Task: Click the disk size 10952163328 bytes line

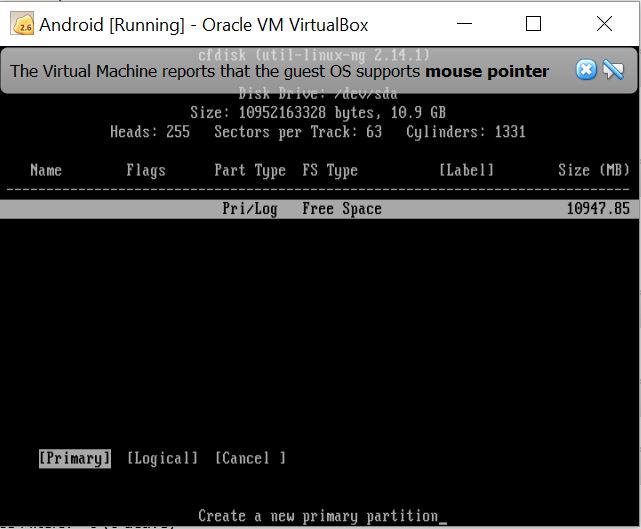Action: tap(318, 113)
